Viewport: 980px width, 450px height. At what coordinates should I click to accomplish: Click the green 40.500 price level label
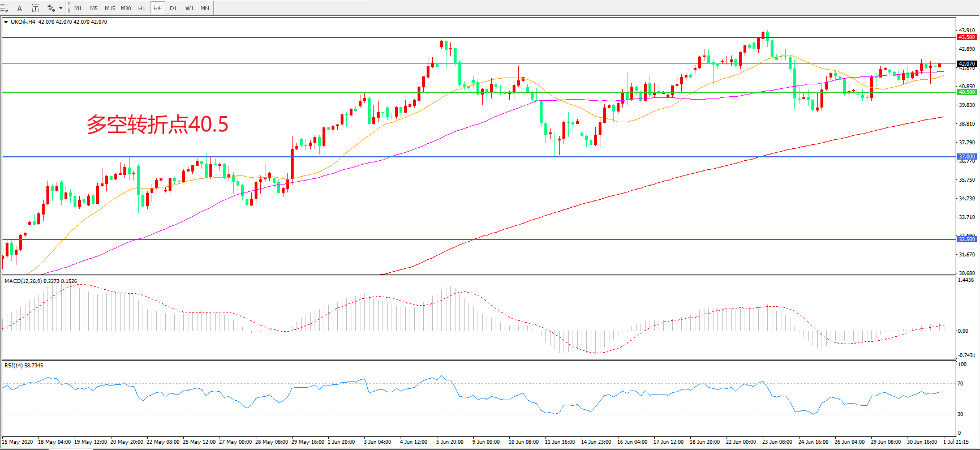click(x=966, y=92)
